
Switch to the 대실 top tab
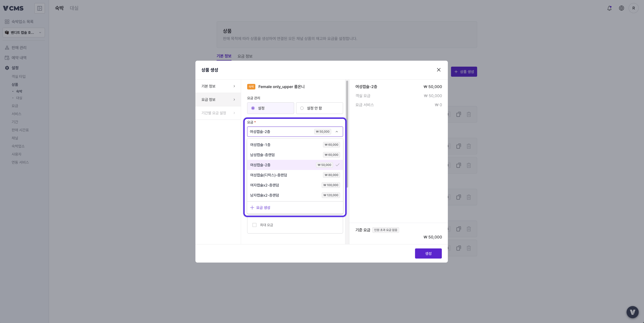74,8
